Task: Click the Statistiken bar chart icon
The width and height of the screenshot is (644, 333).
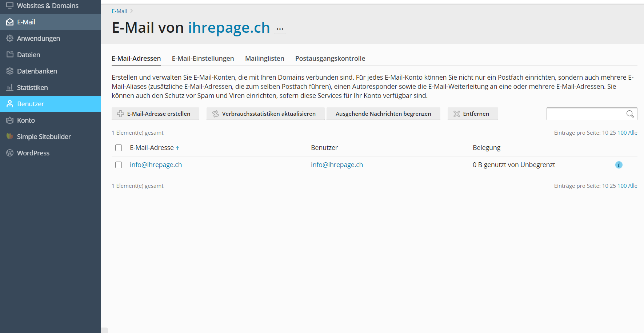Action: point(10,87)
